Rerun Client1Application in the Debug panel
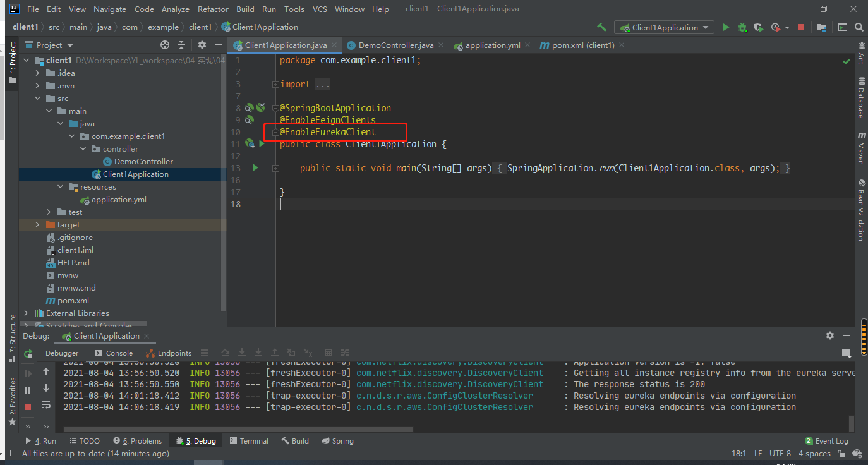 (28, 354)
